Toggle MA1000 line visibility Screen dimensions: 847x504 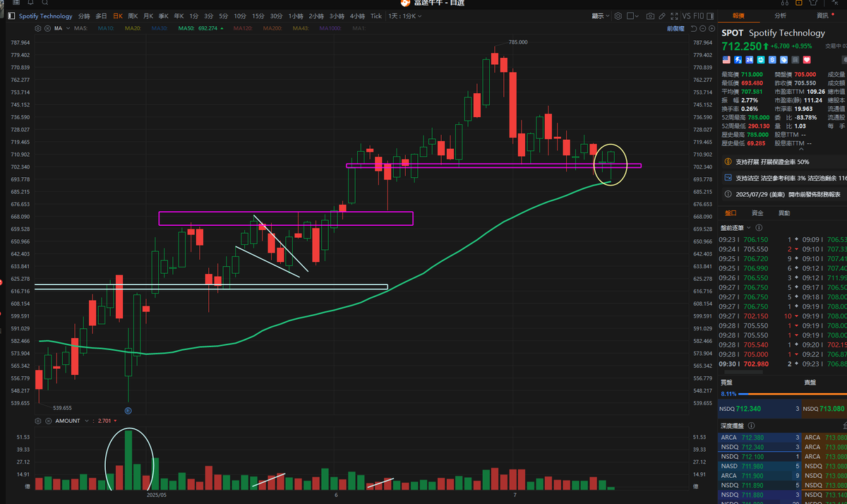[332, 28]
